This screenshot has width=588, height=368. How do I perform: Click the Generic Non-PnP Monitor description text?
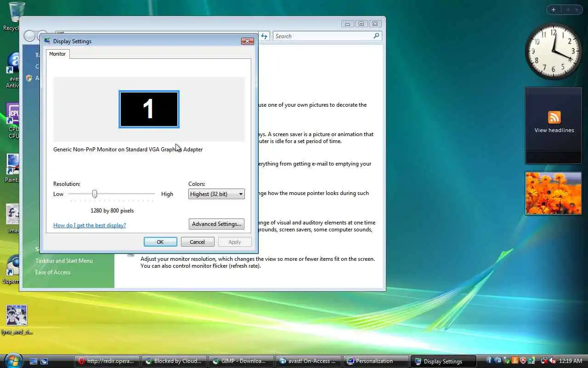(128, 149)
